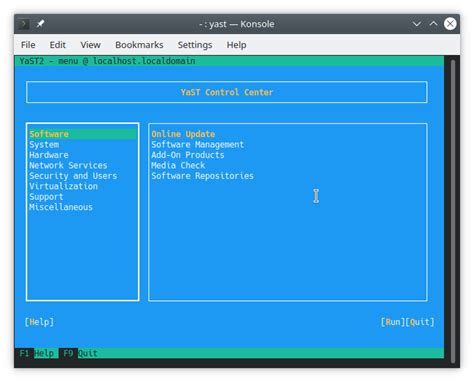Open the Bookmarks menu
Image resolution: width=474 pixels, height=382 pixels.
pos(139,45)
